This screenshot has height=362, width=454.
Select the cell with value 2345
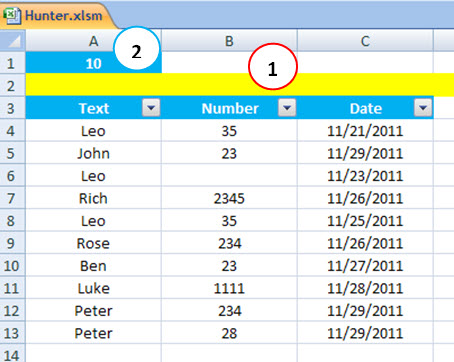coord(229,198)
